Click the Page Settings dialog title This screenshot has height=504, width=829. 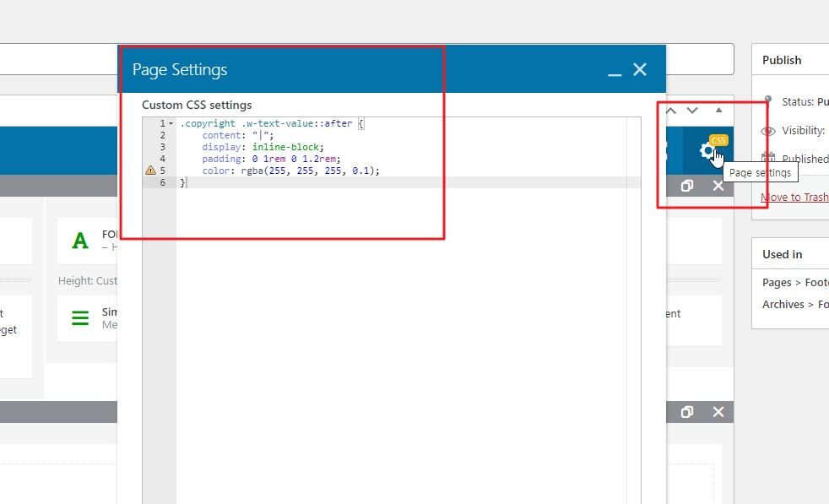tap(180, 70)
